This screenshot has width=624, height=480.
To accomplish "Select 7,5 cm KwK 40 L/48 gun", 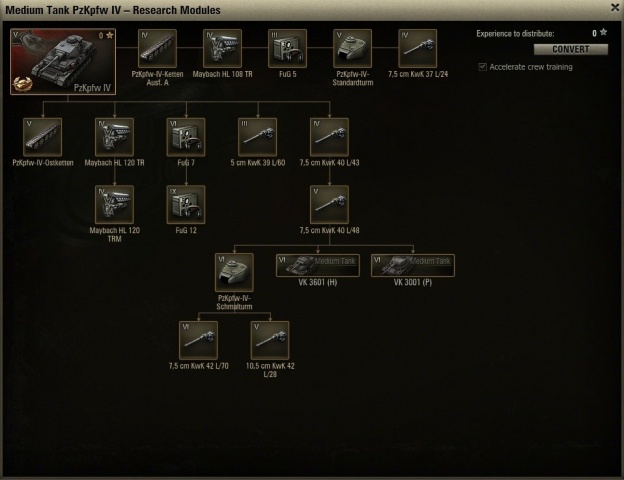I will [329, 205].
